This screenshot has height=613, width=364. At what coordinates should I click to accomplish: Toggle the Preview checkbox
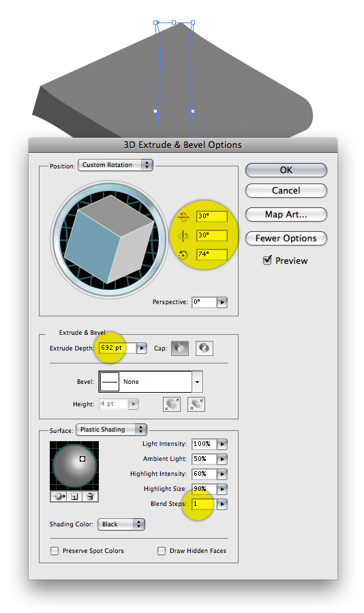point(267,260)
